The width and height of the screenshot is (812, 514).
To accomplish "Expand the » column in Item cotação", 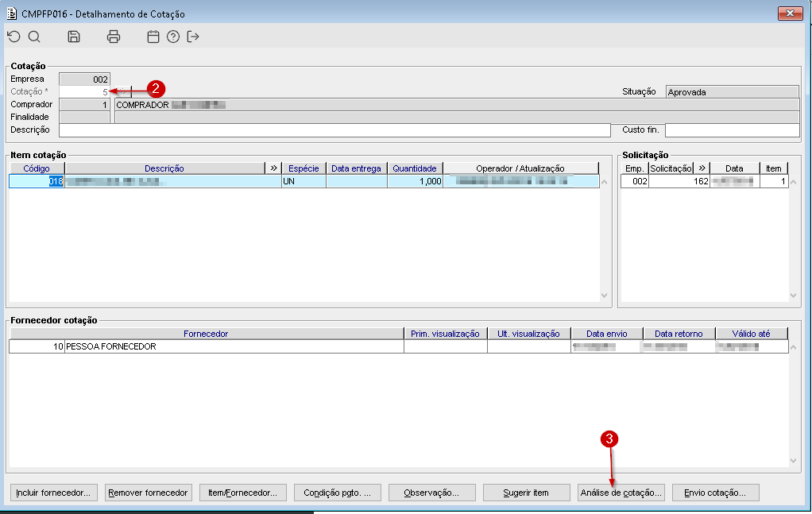I will pyautogui.click(x=273, y=168).
